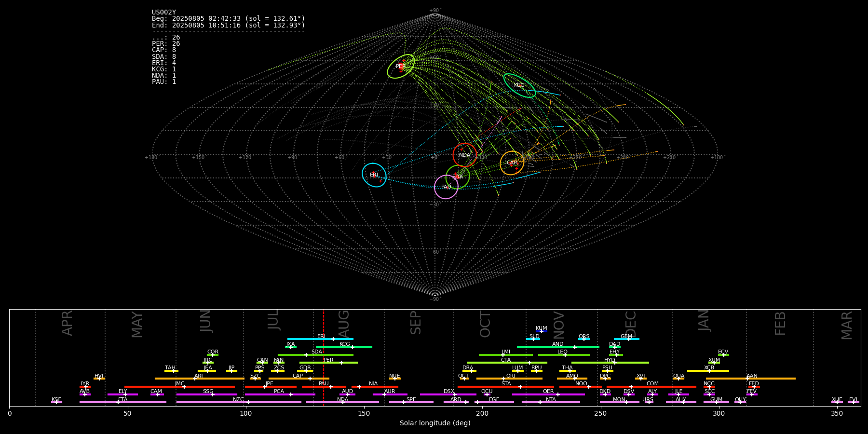Click the light green HYD timeline bar
The image size is (868, 434).
click(610, 363)
